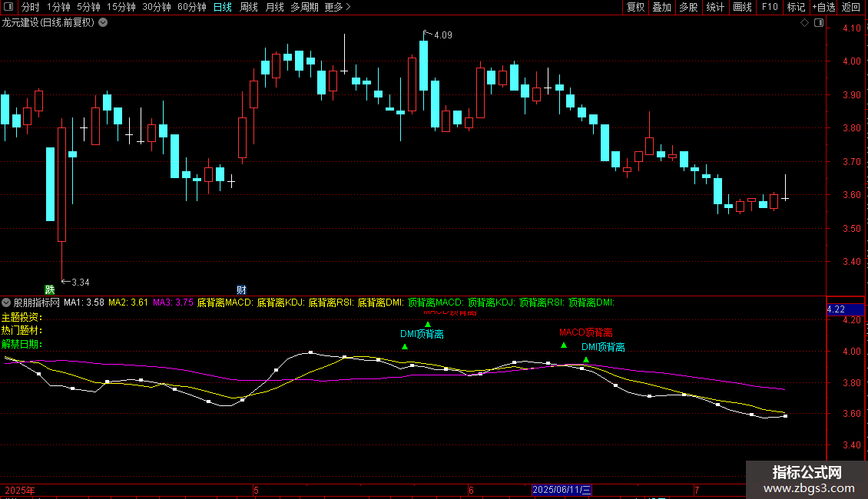Add stock via +自选 button
Screen dimensions: 868x499
coord(823,7)
